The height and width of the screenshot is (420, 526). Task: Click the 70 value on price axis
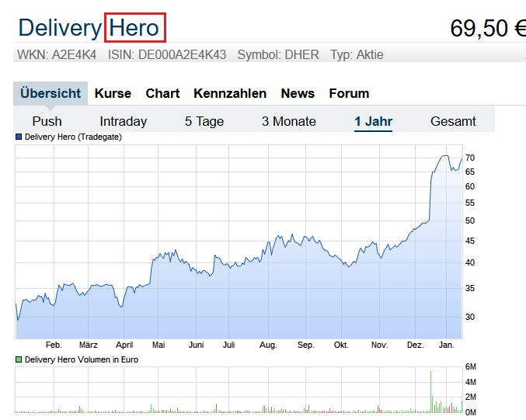click(x=470, y=158)
